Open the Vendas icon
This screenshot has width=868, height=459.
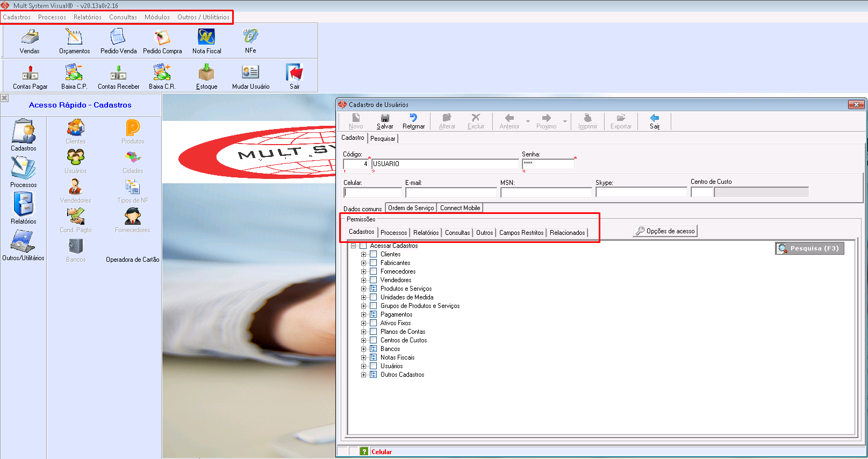click(x=30, y=41)
